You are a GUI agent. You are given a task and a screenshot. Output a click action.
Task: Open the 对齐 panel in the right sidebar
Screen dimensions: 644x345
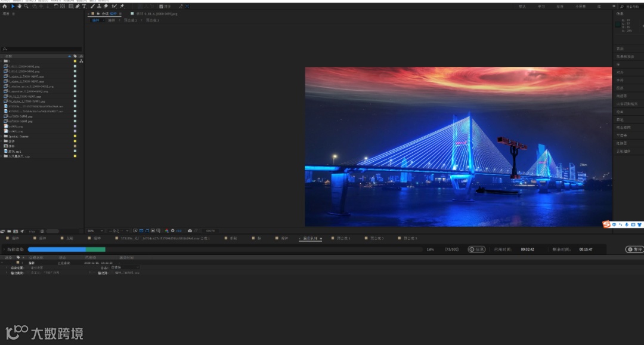click(x=620, y=72)
